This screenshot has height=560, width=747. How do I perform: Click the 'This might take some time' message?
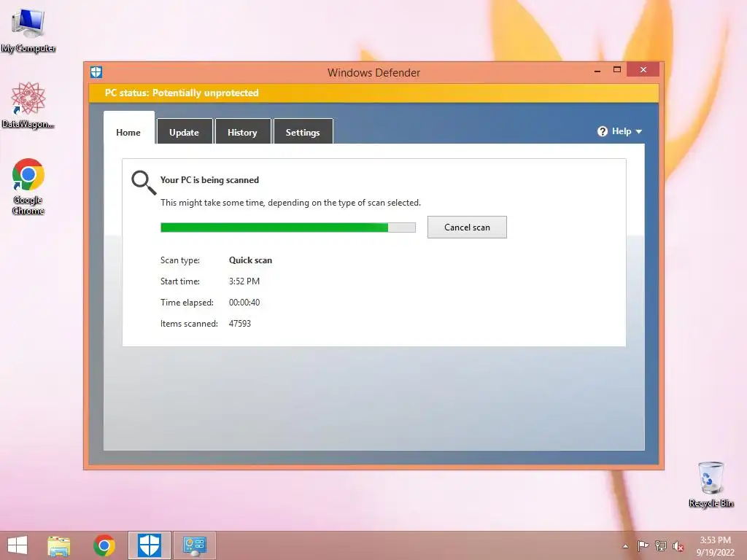click(x=290, y=203)
